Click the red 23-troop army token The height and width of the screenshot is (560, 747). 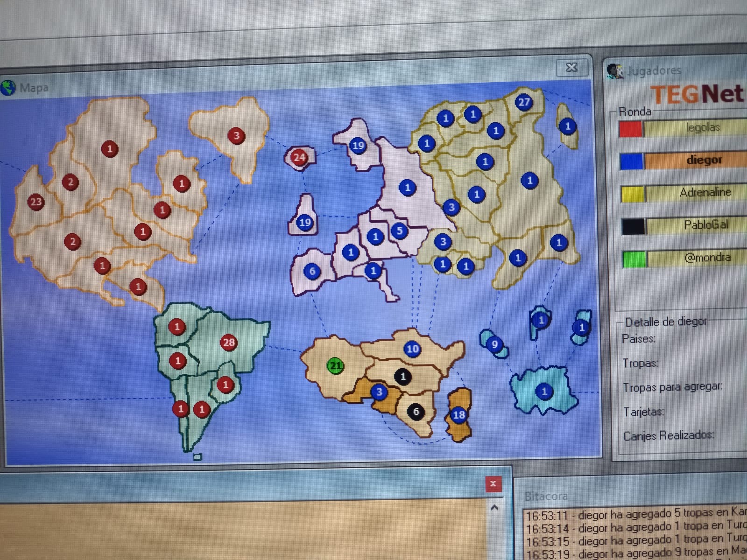tap(36, 202)
